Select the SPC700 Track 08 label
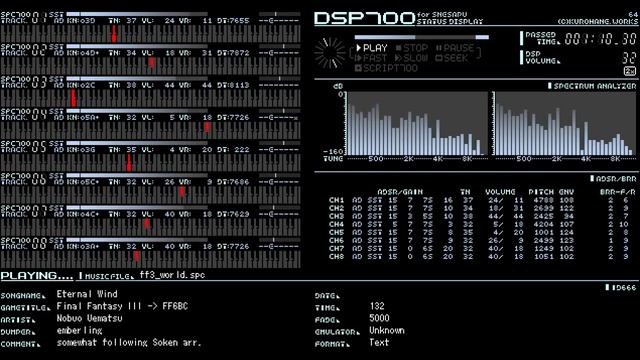Viewport: 640px width, 360px height. click(24, 243)
